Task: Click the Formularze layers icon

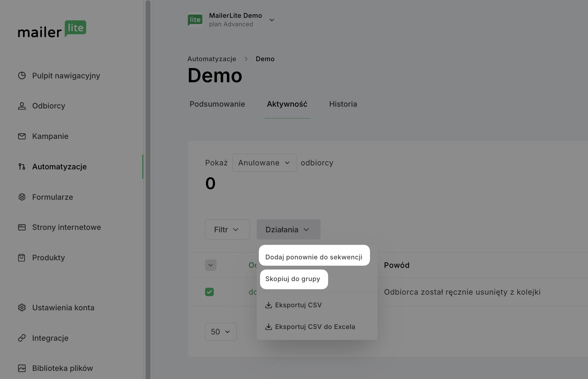Action: click(22, 197)
